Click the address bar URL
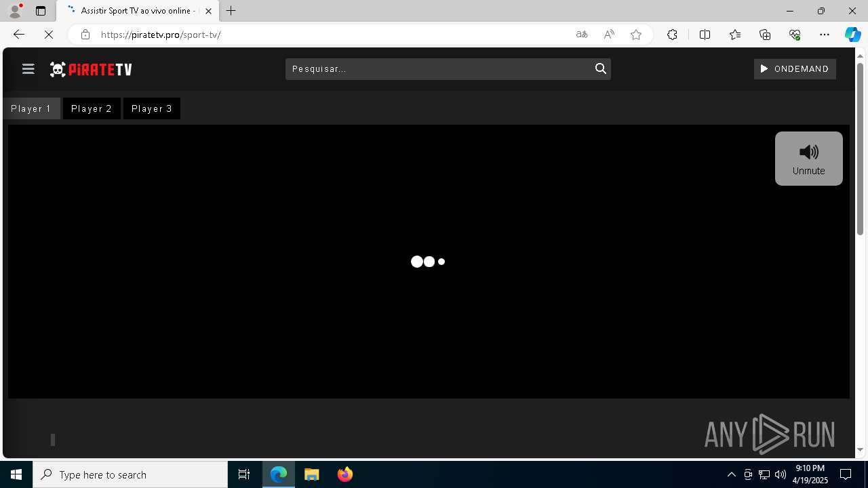 161,35
